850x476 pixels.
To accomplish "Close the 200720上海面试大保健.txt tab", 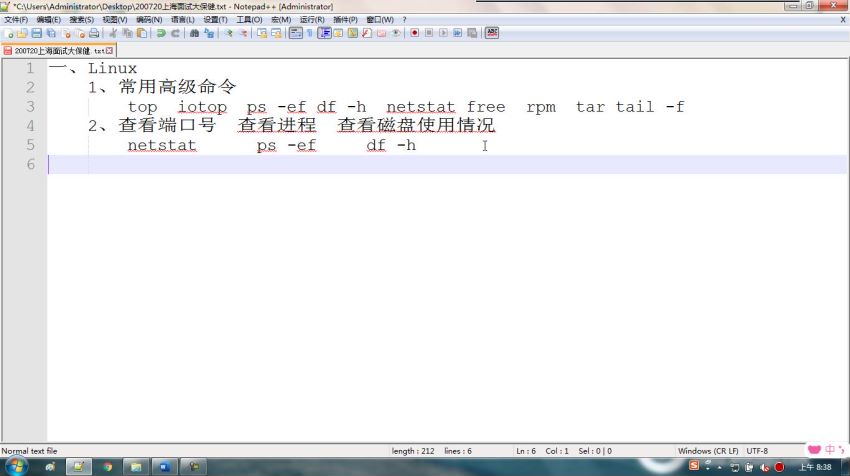I will [111, 50].
